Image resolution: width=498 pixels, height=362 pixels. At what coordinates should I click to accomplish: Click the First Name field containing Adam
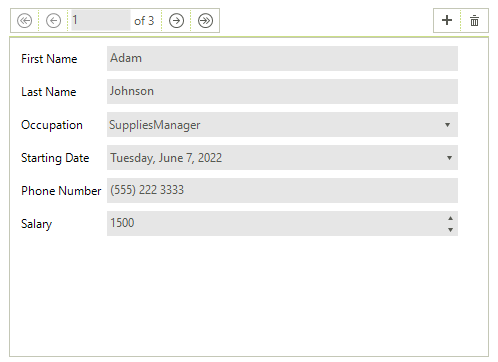282,58
